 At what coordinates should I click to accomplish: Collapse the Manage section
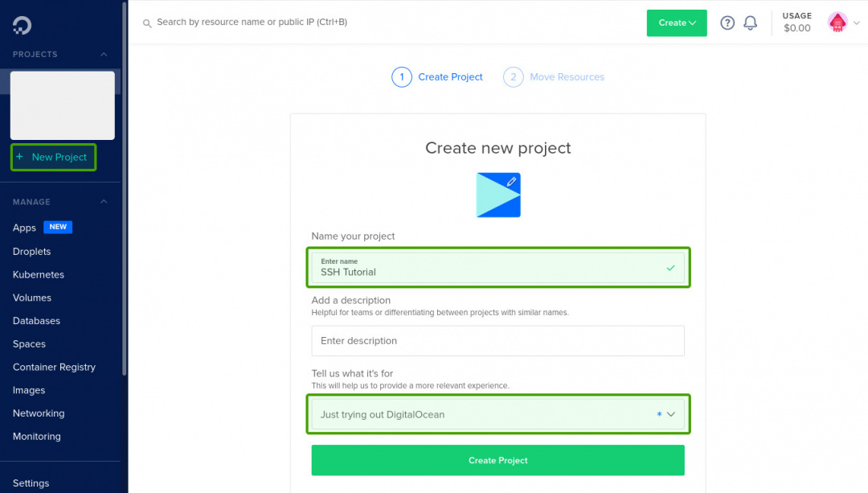pyautogui.click(x=104, y=202)
